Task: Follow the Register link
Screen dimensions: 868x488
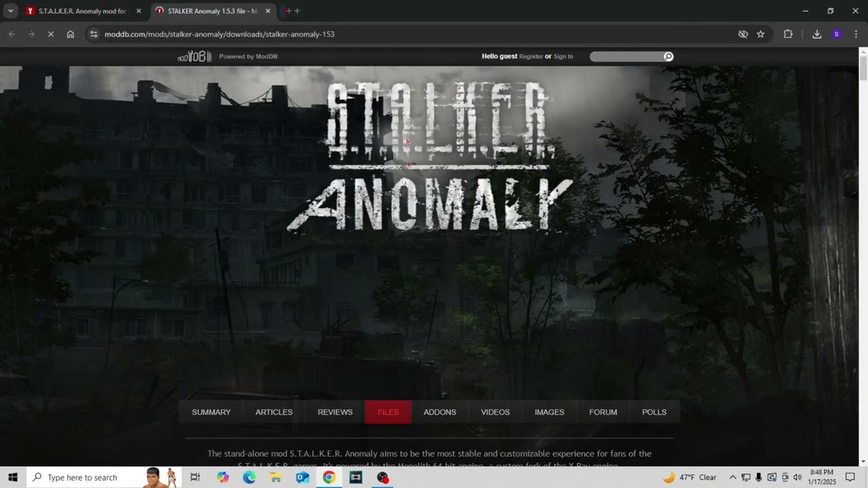Action: coord(531,56)
